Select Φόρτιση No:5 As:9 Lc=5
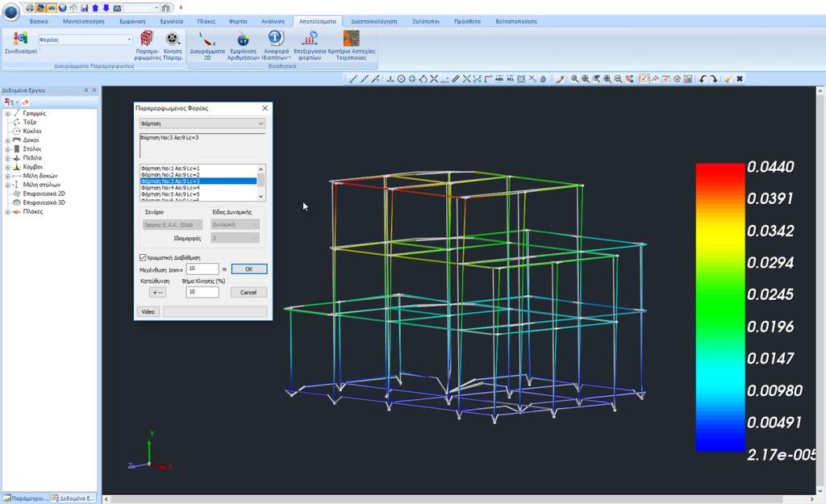 pos(198,194)
